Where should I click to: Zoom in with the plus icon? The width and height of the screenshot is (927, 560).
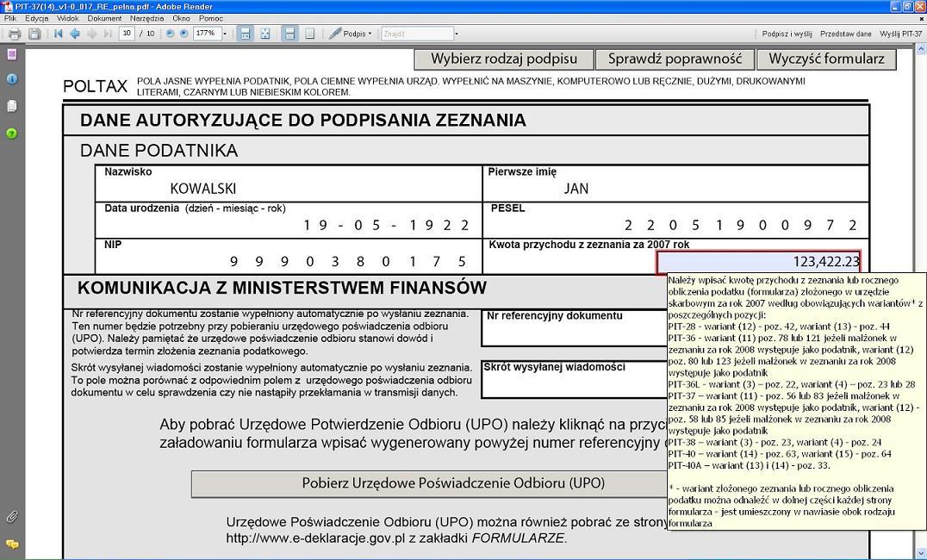(184, 34)
